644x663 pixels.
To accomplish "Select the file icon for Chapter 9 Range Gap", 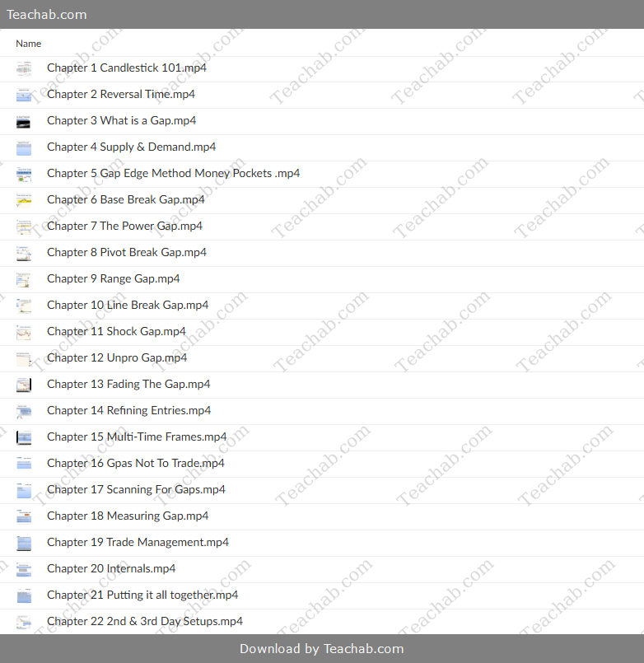I will point(24,279).
